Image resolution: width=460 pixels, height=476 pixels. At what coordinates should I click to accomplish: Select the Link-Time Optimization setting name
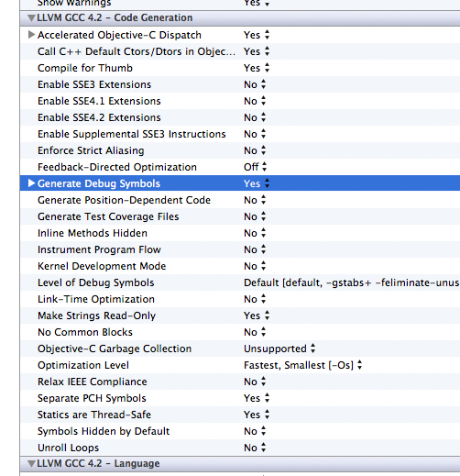click(96, 299)
